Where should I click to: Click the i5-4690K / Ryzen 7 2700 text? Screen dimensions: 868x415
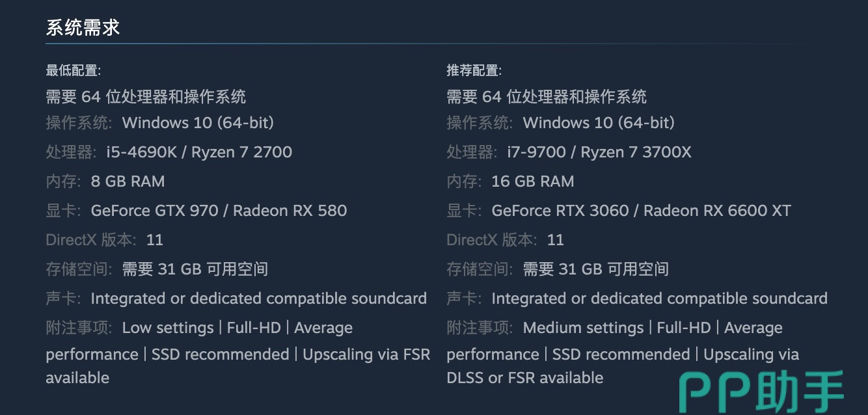tap(199, 152)
